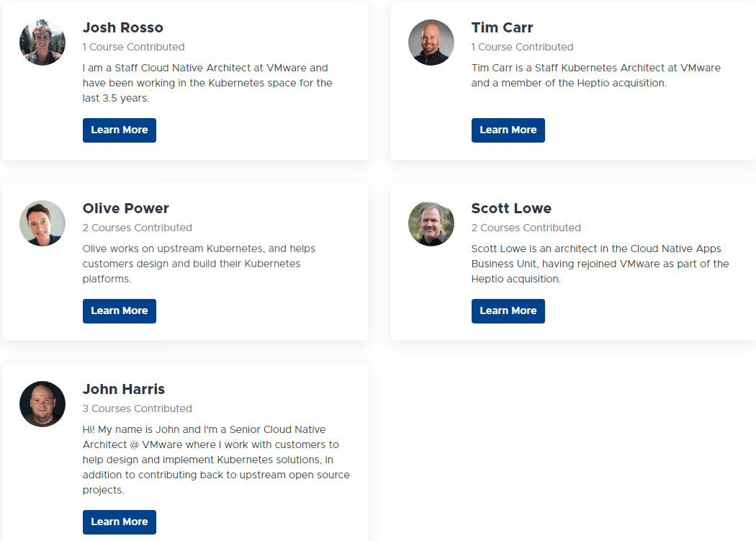The image size is (756, 541).
Task: Click the profile picture on John Harris's card
Action: tap(42, 404)
